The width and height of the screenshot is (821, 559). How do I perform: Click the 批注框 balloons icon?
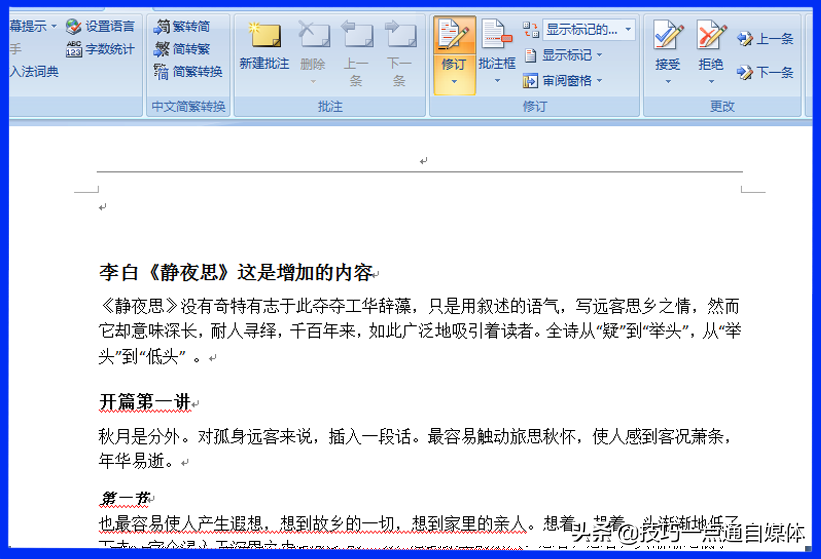[x=496, y=33]
